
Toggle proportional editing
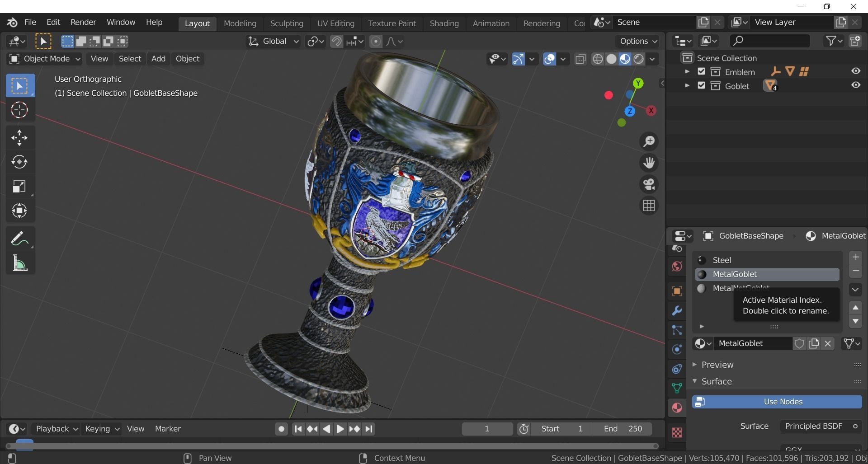pyautogui.click(x=376, y=42)
